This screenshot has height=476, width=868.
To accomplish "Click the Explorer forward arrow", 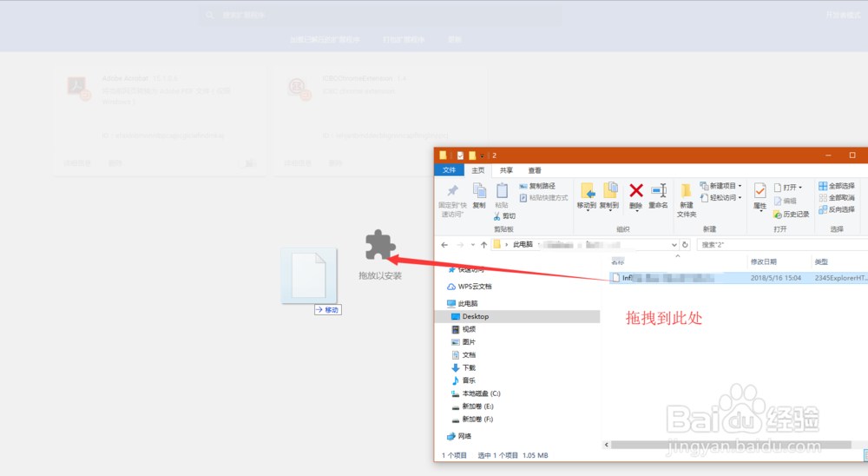I will (x=460, y=244).
